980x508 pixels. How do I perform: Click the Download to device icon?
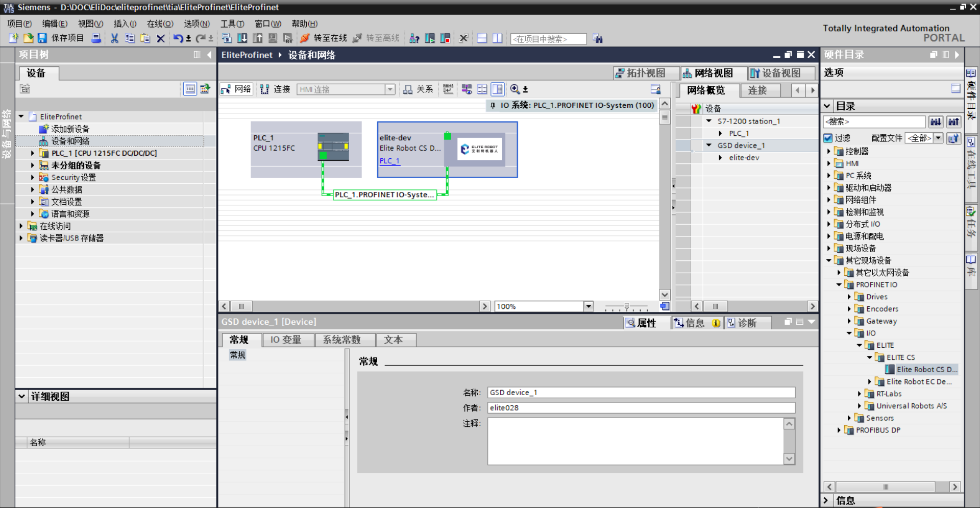tap(242, 38)
